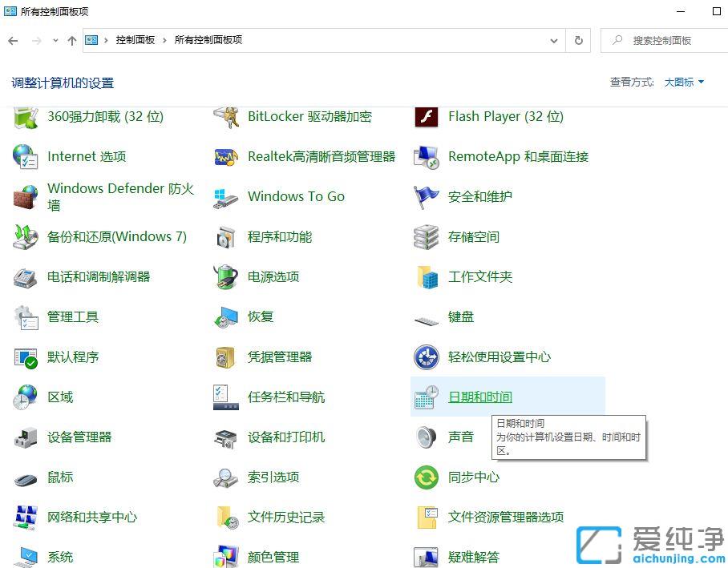Click 控制面板 breadcrumb item

135,40
